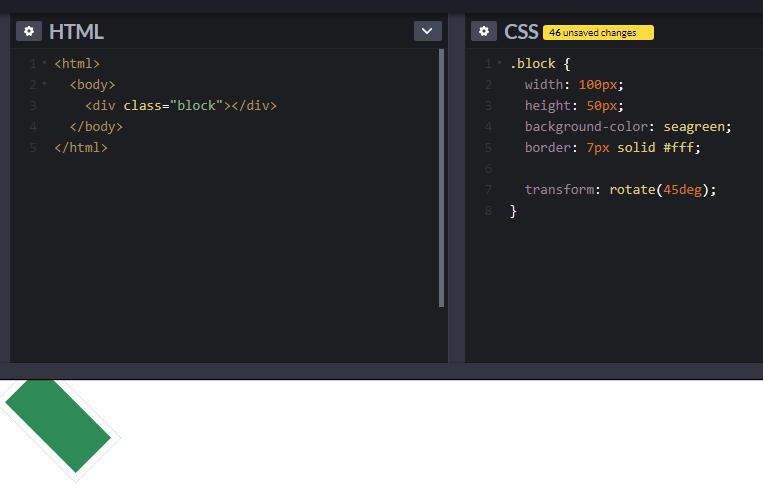The width and height of the screenshot is (763, 502).
Task: Collapse the .block rule fold arrow
Action: 499,63
